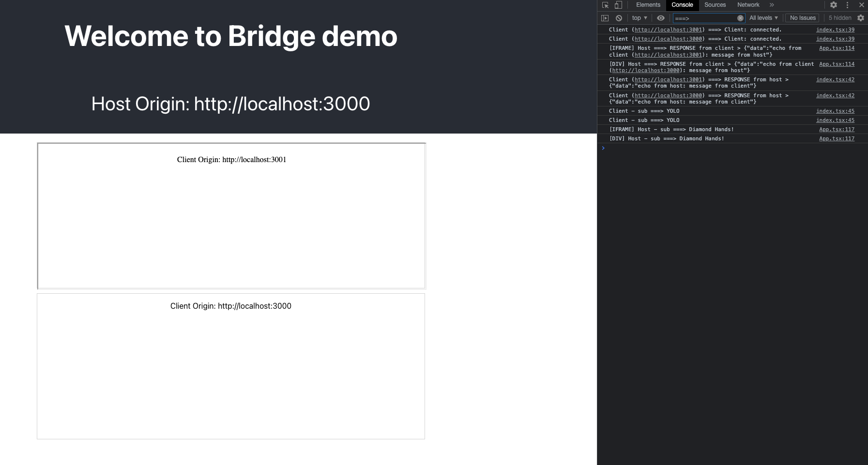
Task: Open the top JavaScript context dropdown
Action: coord(640,18)
